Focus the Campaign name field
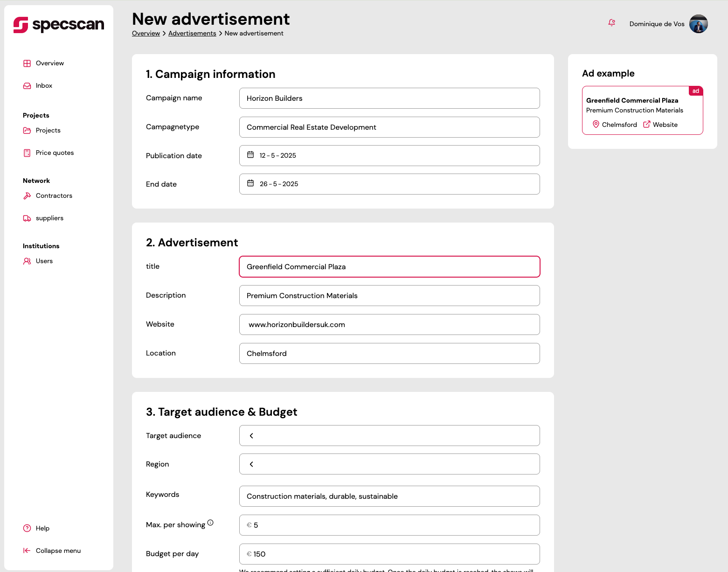This screenshot has height=572, width=728. click(x=389, y=98)
